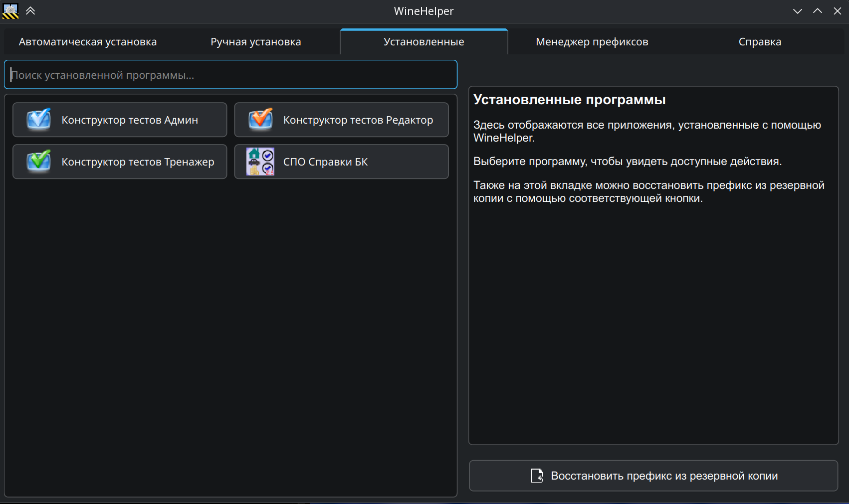Viewport: 849px width, 504px height.
Task: Maximize the WineHelper window
Action: (817, 11)
